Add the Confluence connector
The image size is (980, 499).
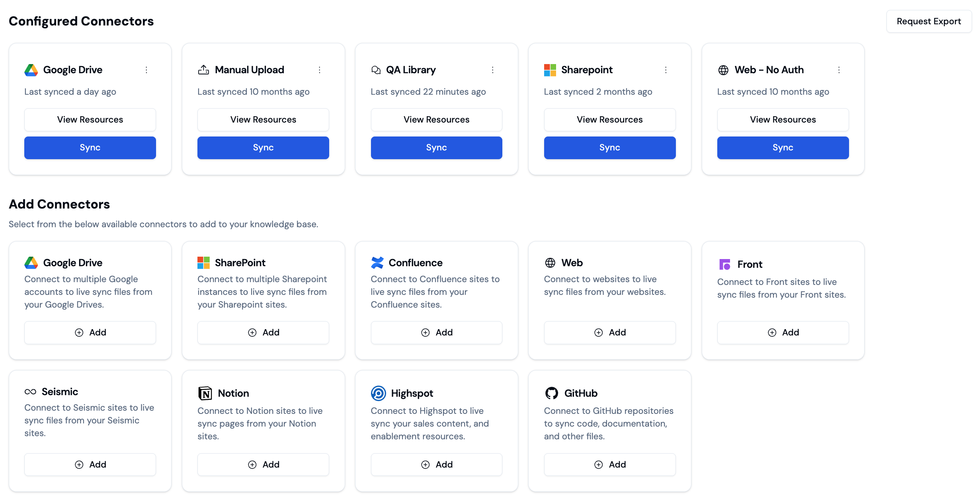pyautogui.click(x=436, y=332)
